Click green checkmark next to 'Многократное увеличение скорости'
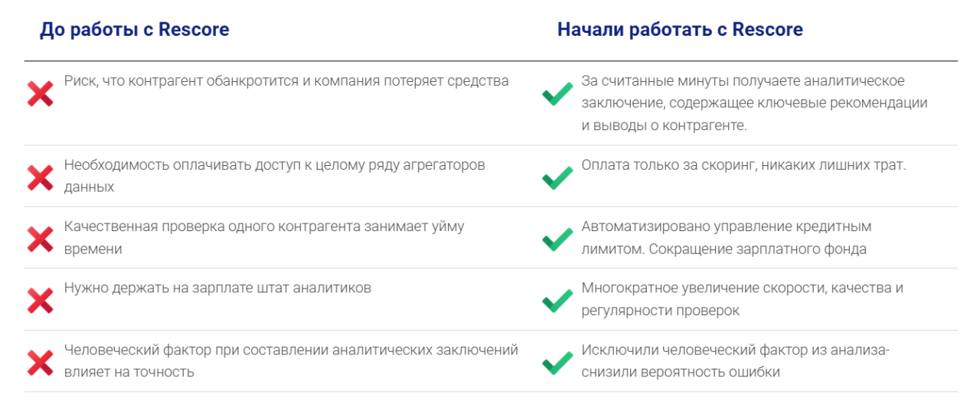The width and height of the screenshot is (980, 414). (x=557, y=301)
